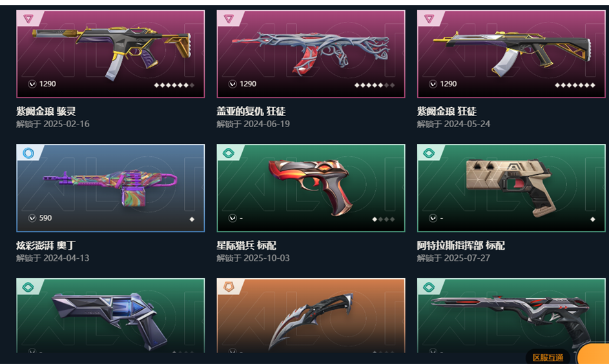Click upgrade level diamonds on 星际猎兵 标配 card
Screen dimensions: 609x364
click(x=384, y=219)
